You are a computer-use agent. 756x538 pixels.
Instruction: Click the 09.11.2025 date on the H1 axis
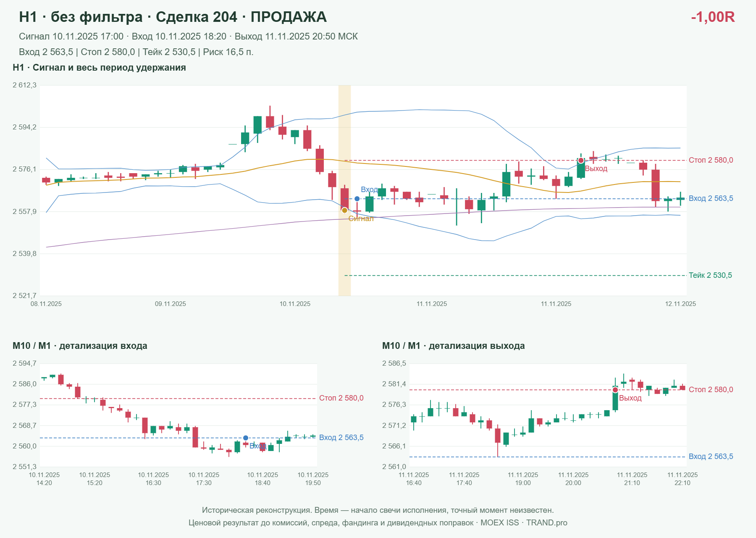tap(171, 304)
